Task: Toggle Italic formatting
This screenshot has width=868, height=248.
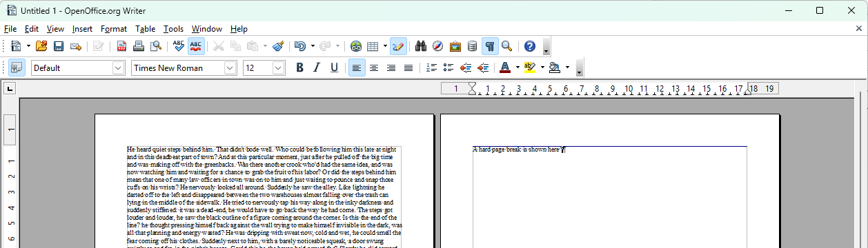Action: tap(317, 68)
